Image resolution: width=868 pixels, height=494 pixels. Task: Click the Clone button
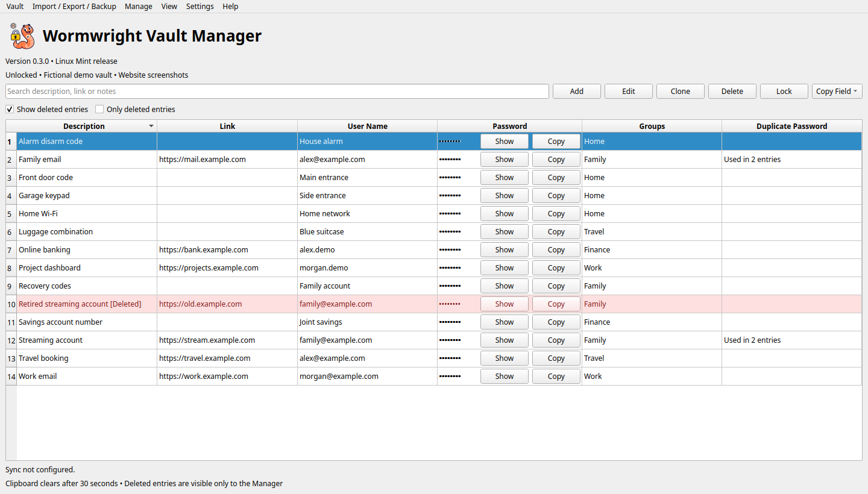pos(681,92)
